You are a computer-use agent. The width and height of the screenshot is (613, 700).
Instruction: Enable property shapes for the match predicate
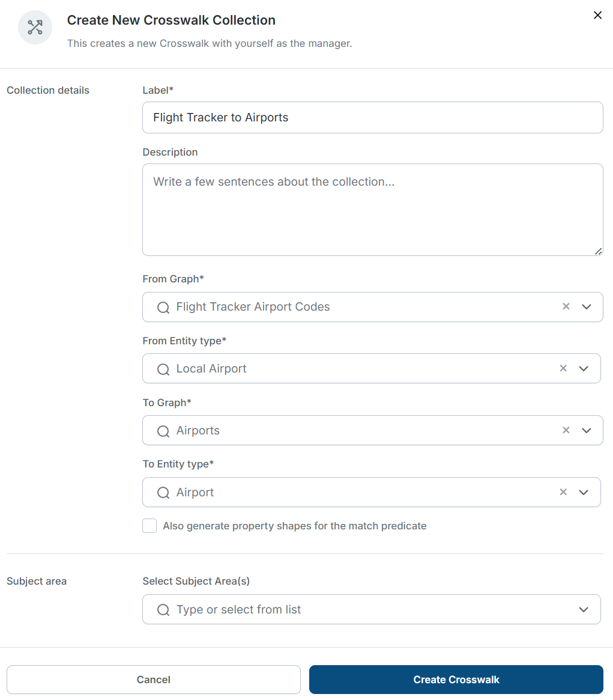pos(149,526)
